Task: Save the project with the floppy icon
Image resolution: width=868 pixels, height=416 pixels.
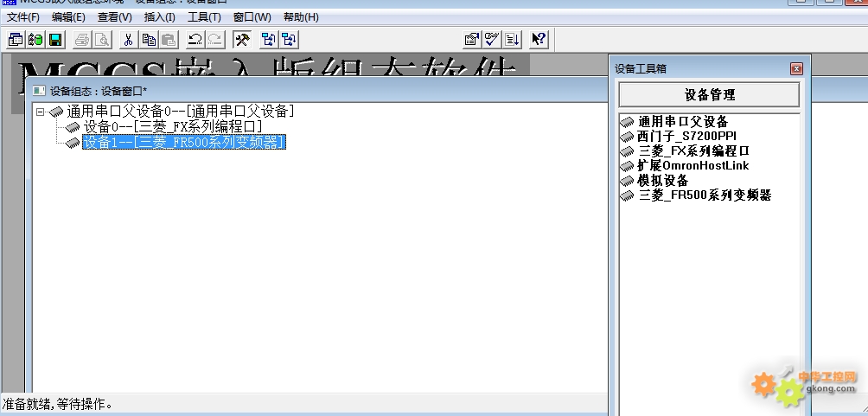Action: point(55,39)
